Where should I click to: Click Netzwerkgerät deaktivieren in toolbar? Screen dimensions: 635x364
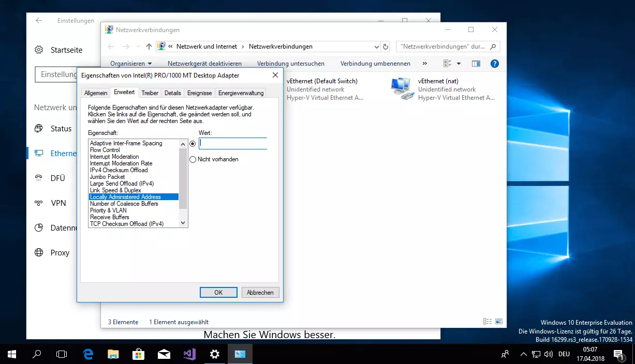tap(204, 64)
